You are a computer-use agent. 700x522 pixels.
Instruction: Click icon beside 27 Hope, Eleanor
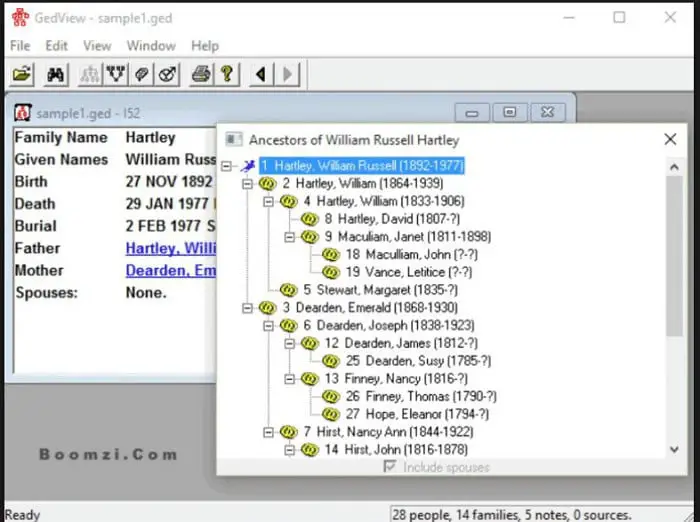tap(331, 414)
